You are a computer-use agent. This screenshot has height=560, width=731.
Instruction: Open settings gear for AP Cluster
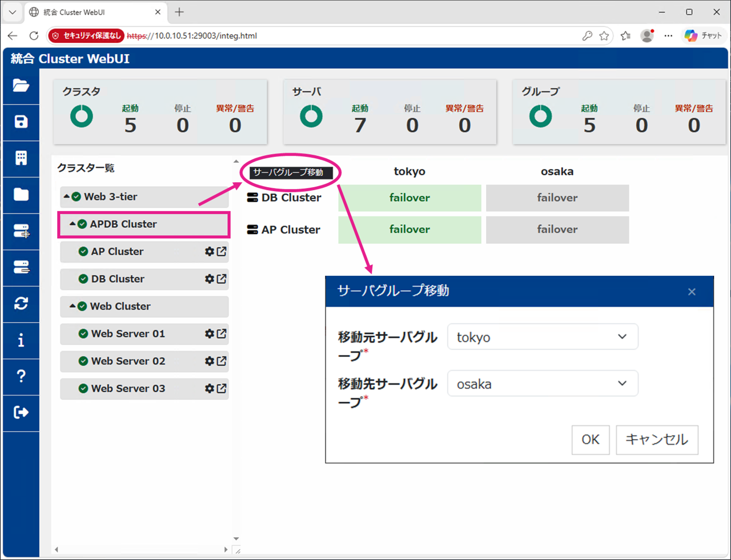[x=210, y=251]
